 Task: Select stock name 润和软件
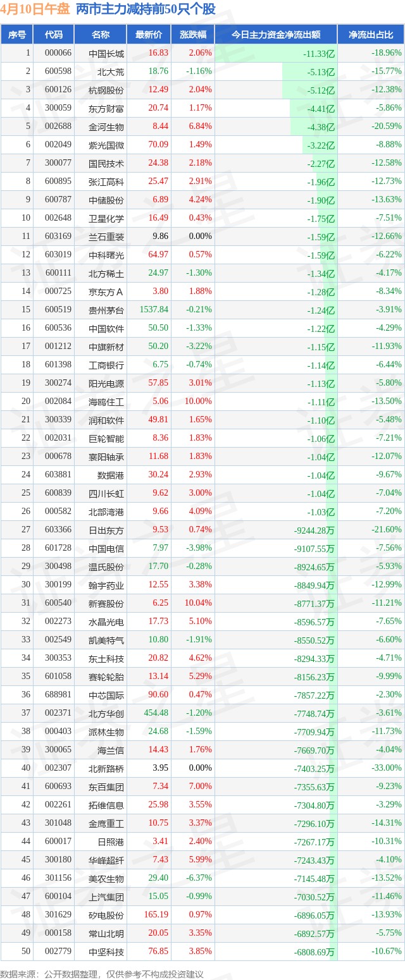coord(106,420)
